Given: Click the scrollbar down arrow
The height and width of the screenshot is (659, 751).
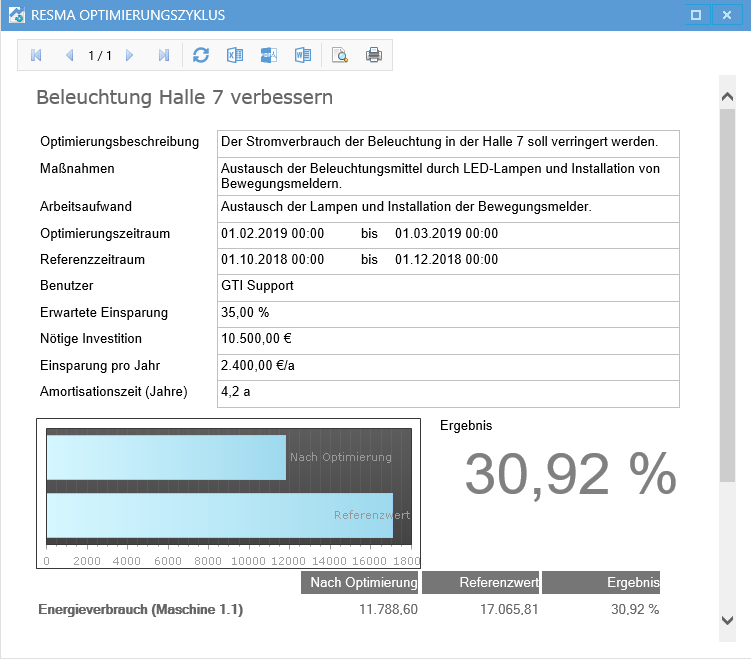Looking at the screenshot, I should coord(727,621).
